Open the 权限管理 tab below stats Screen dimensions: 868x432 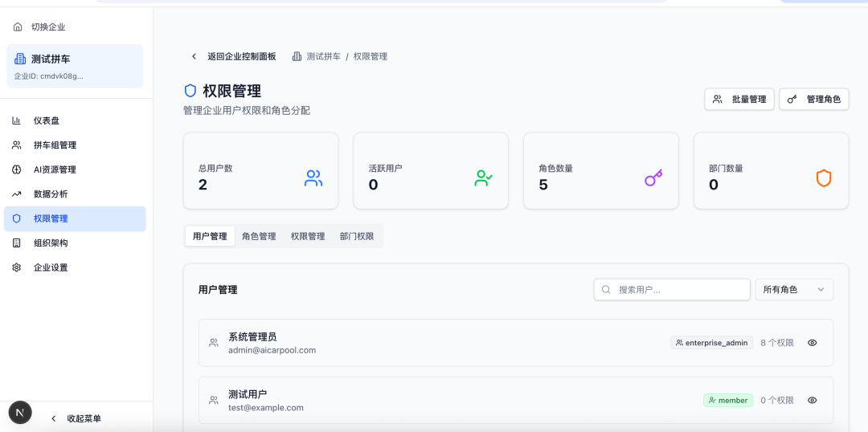tap(308, 236)
